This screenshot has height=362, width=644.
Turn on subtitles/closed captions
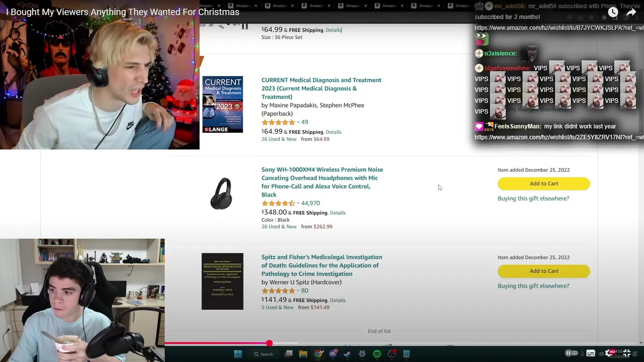(591, 353)
